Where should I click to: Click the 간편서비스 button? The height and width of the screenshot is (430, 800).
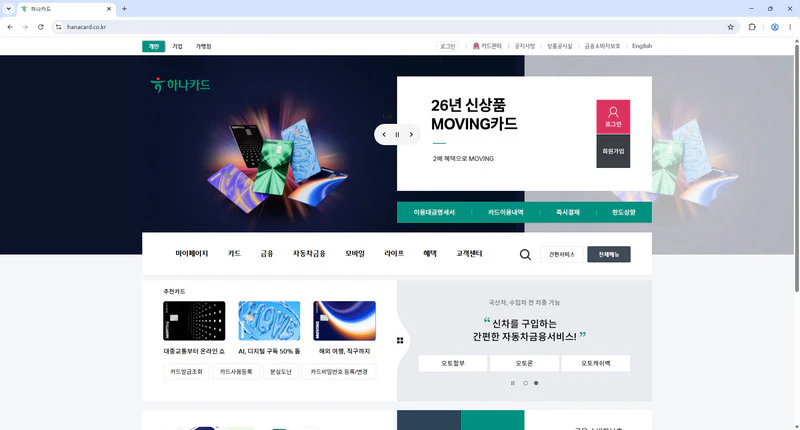click(x=562, y=255)
